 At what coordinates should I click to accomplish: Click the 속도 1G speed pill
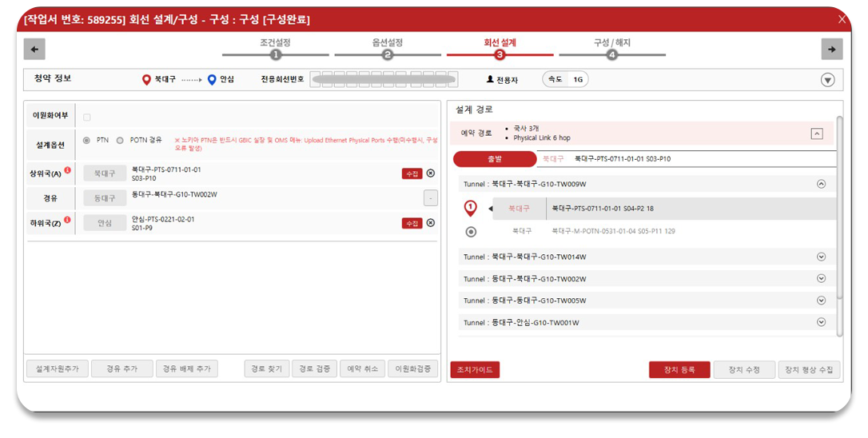tap(565, 80)
